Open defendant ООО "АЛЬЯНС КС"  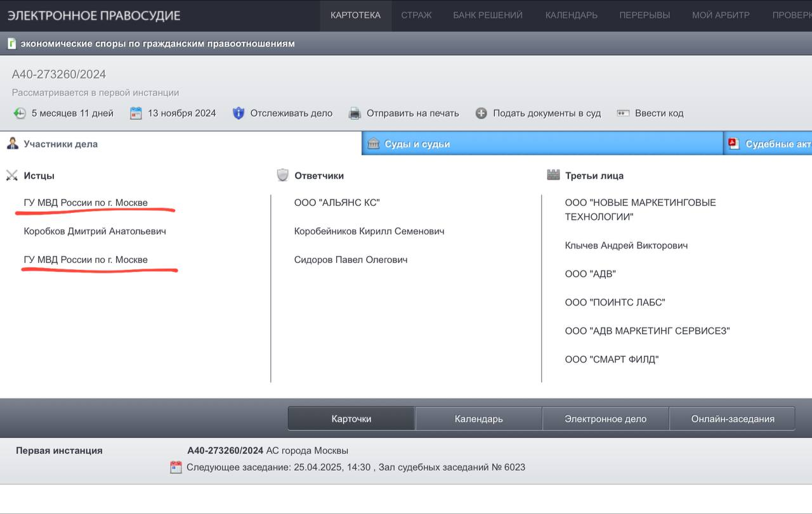click(x=337, y=203)
